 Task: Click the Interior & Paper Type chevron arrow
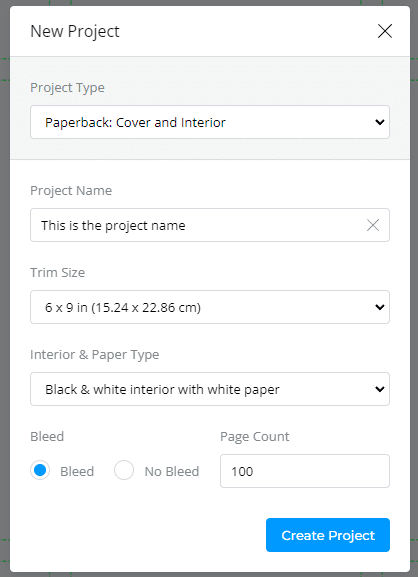[x=380, y=389]
